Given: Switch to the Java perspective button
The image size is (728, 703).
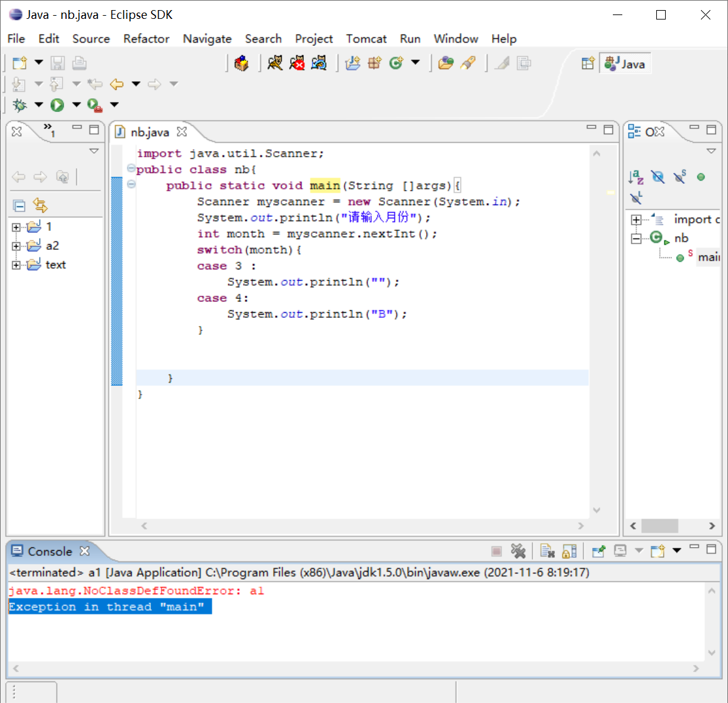Looking at the screenshot, I should point(625,64).
